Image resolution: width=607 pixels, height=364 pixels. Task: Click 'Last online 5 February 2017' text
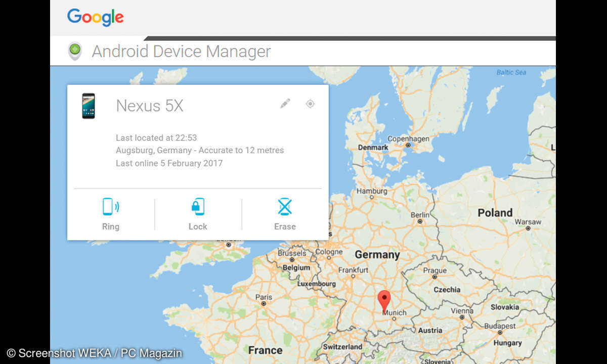coord(169,163)
